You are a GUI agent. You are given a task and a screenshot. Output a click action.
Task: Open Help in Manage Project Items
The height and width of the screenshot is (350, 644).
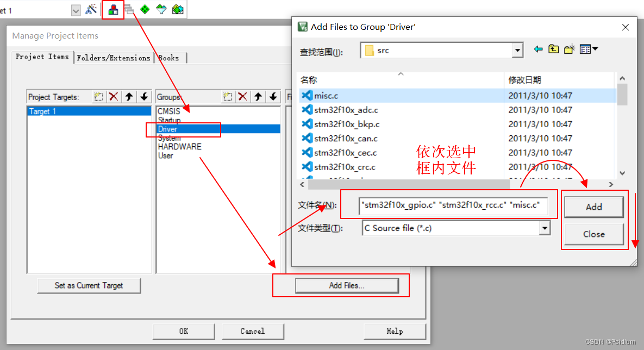point(395,332)
